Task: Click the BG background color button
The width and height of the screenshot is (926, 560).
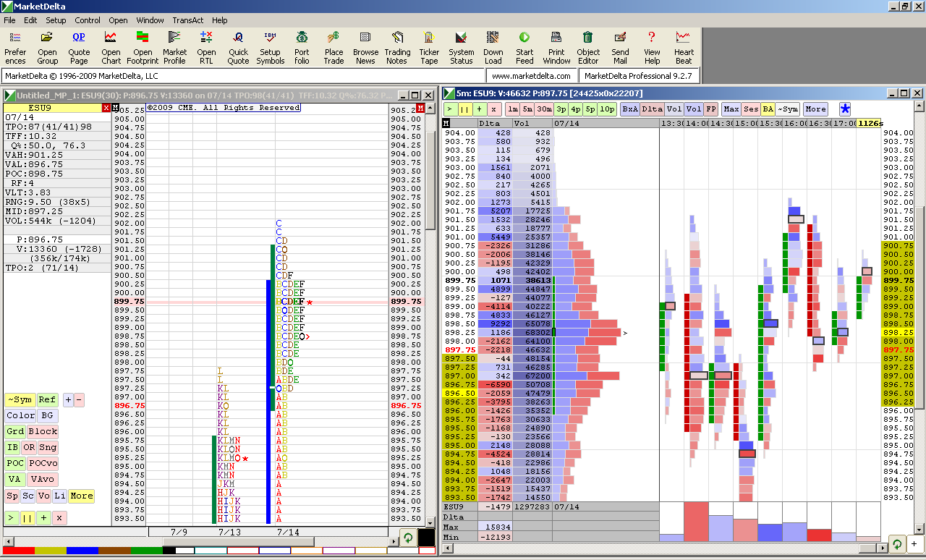Action: tap(47, 416)
